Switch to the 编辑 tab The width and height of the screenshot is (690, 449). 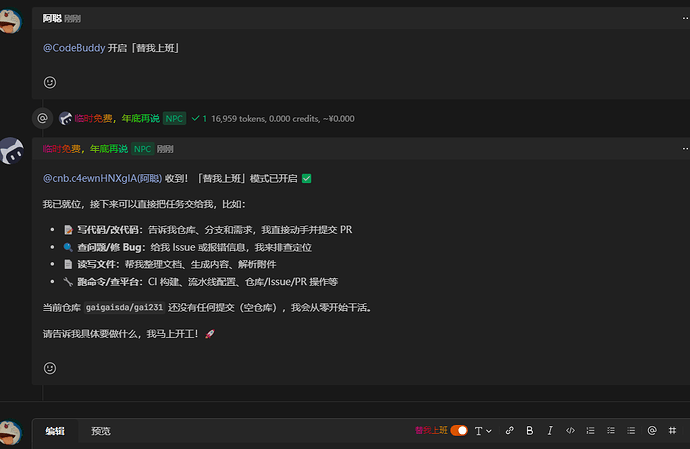coord(55,431)
